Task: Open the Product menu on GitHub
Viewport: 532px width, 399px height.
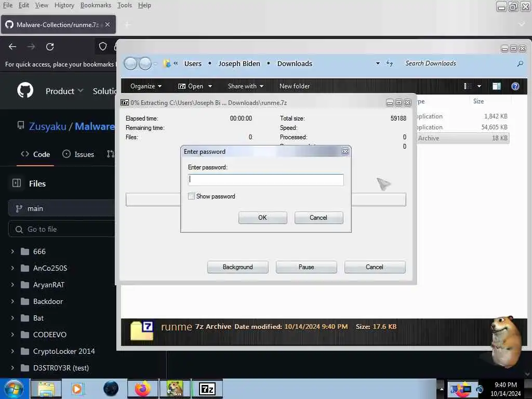Action: (x=64, y=91)
